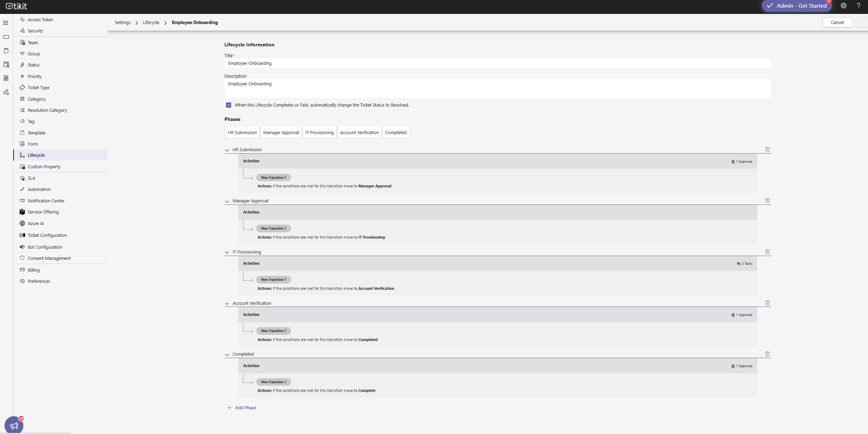This screenshot has height=434, width=868.
Task: Open the help question mark icon
Action: click(858, 6)
